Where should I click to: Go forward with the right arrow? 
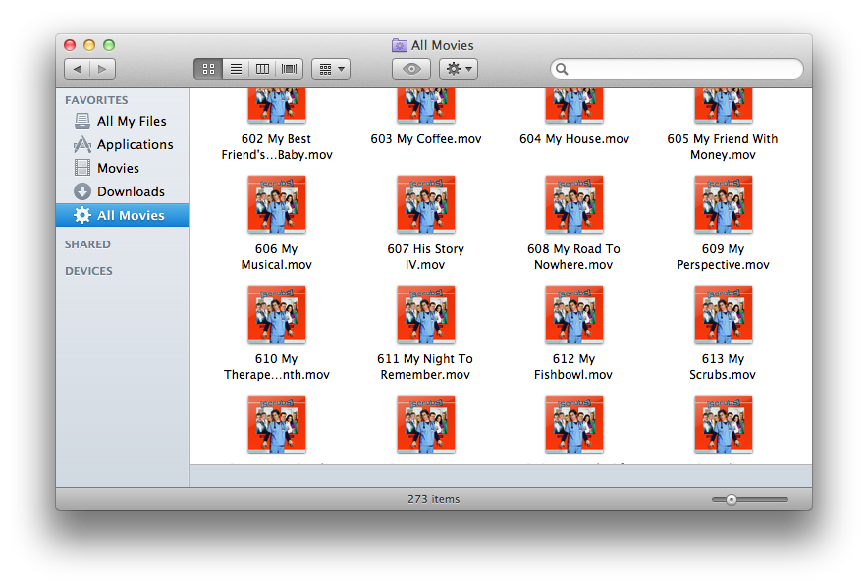(x=102, y=69)
